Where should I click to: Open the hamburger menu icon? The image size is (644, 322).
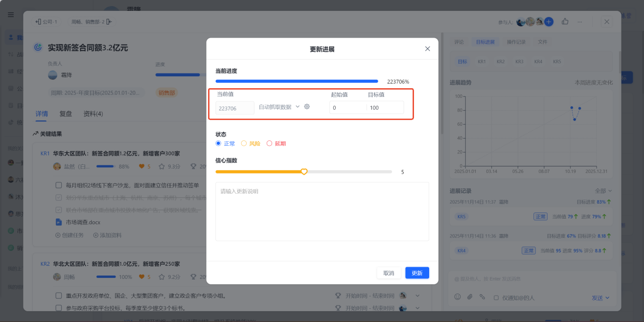point(11,15)
